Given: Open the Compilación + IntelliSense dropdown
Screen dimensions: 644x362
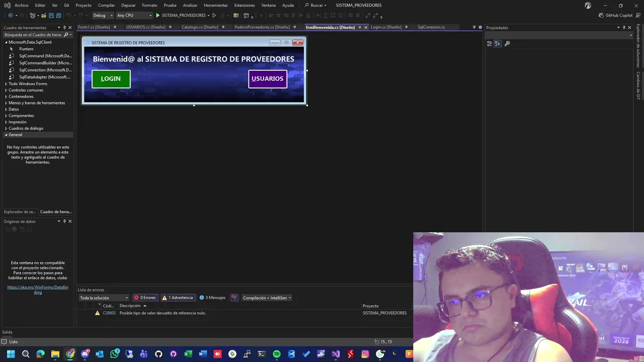Looking at the screenshot, I should coord(267,298).
